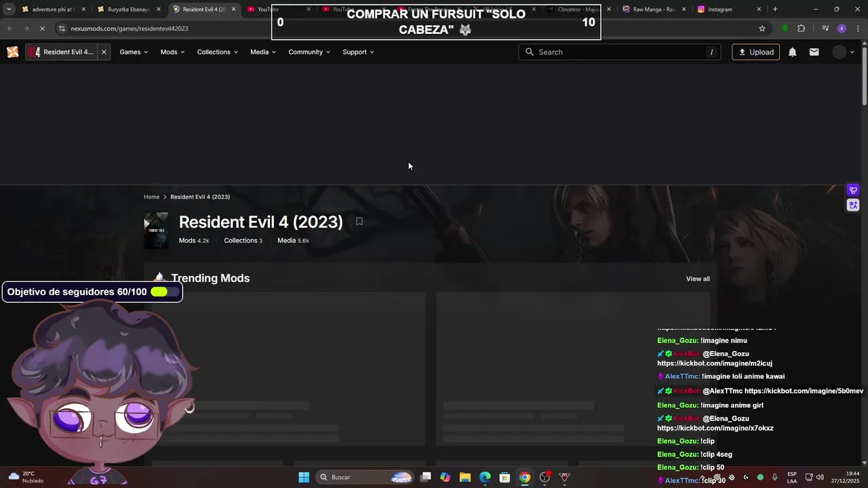View site information icon

pyautogui.click(x=62, y=28)
